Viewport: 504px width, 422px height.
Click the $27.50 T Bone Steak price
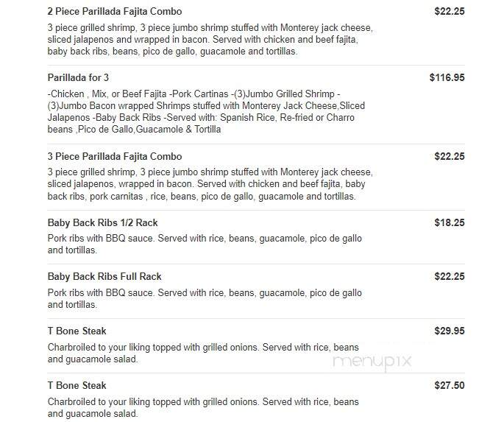[450, 385]
